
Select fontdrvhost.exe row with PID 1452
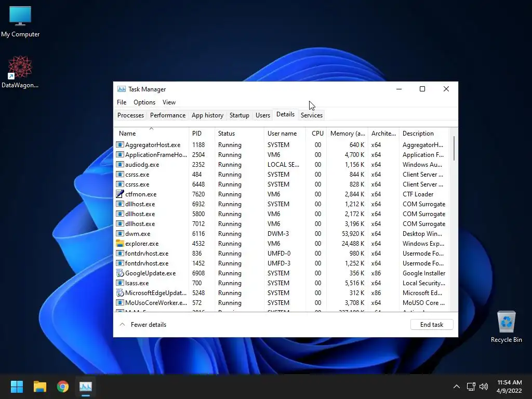click(x=282, y=263)
